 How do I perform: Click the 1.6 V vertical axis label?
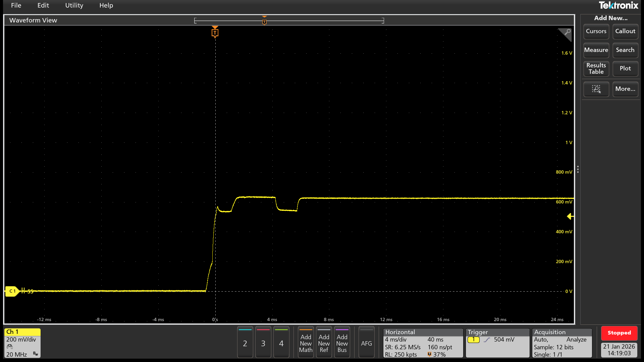567,53
